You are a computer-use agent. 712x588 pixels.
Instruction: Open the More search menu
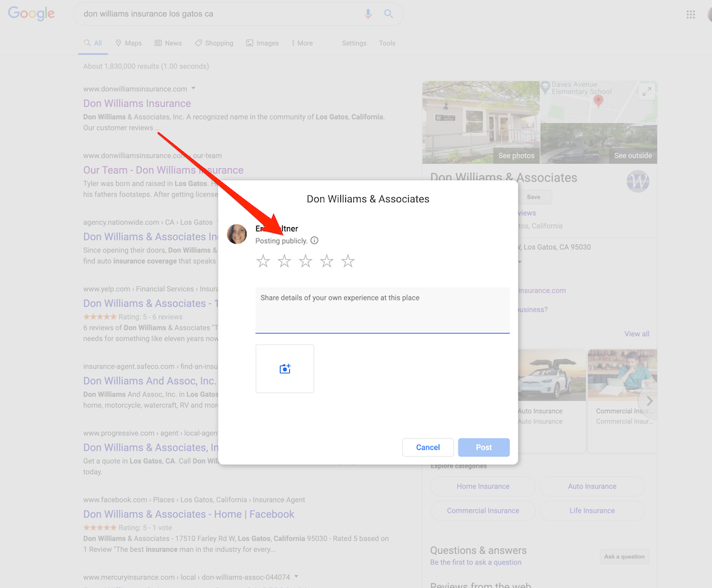click(302, 43)
